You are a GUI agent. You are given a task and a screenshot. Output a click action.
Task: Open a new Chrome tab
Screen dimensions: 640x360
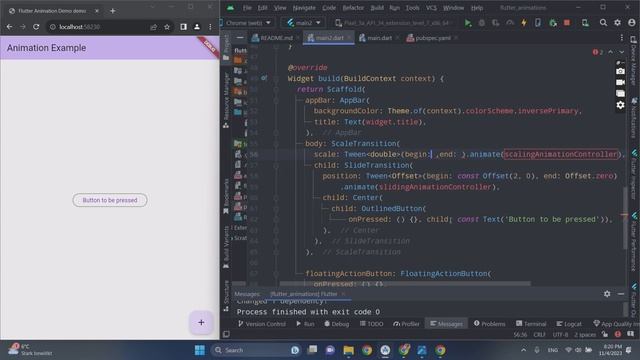click(x=113, y=11)
